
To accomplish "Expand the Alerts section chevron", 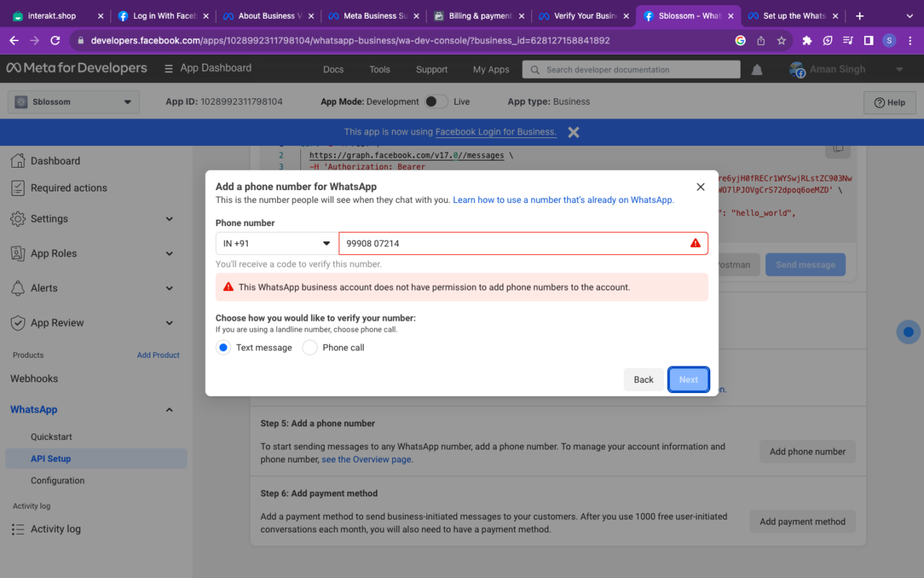I will pyautogui.click(x=170, y=288).
